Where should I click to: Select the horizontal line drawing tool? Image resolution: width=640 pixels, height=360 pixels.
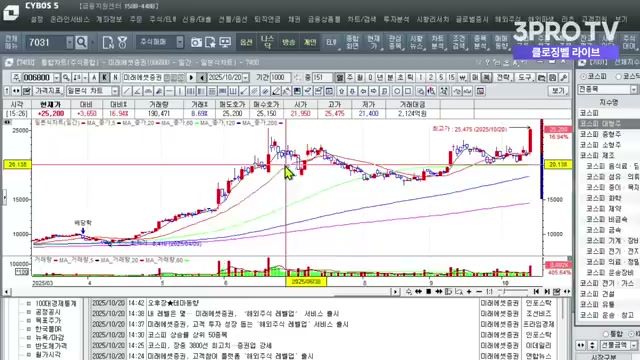169,91
